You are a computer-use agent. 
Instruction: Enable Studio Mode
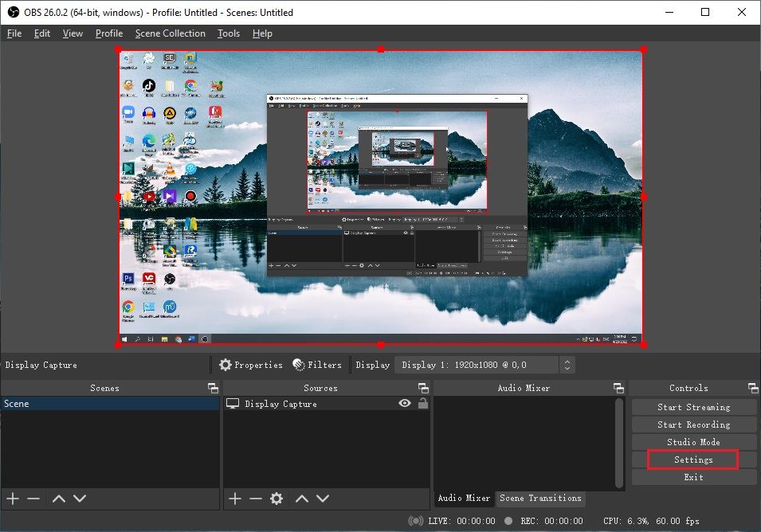(693, 442)
